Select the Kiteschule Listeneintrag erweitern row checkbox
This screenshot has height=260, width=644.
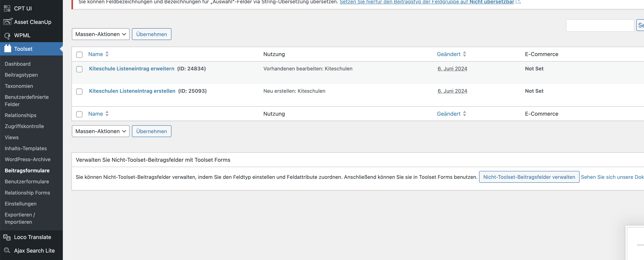click(79, 69)
